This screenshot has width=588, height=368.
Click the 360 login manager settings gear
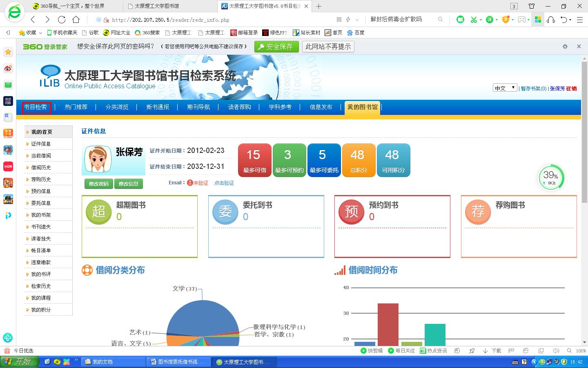point(565,47)
